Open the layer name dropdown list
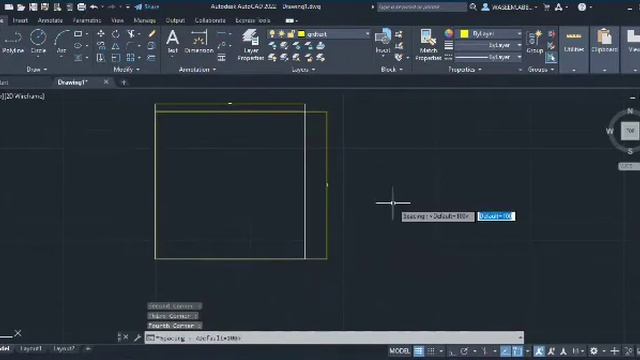Viewport: 640px width, 360px height. pyautogui.click(x=367, y=34)
